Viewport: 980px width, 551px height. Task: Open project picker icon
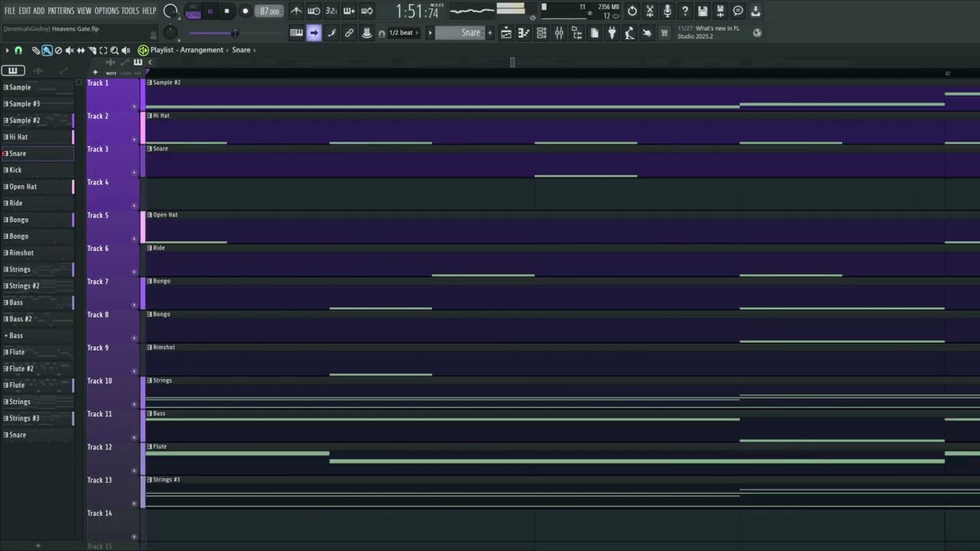tap(594, 33)
